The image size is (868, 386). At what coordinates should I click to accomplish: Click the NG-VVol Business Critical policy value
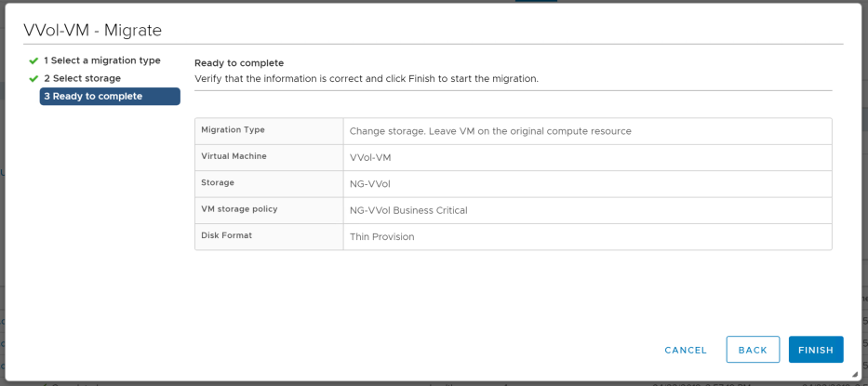[x=408, y=210]
